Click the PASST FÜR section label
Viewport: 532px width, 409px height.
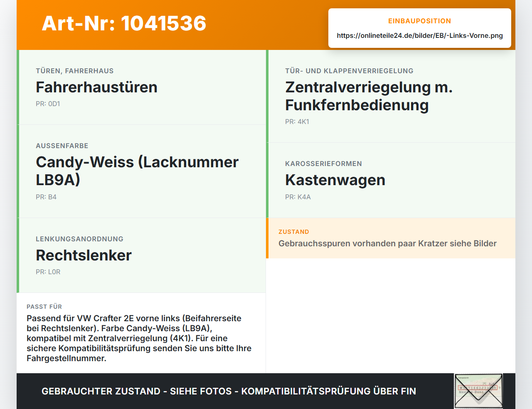(44, 307)
